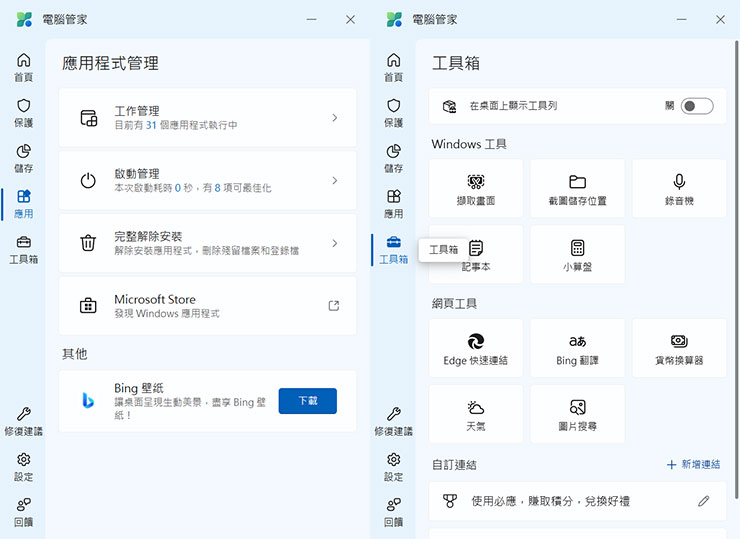
Task: Open 設定 in the left window sidebar
Action: point(24,467)
